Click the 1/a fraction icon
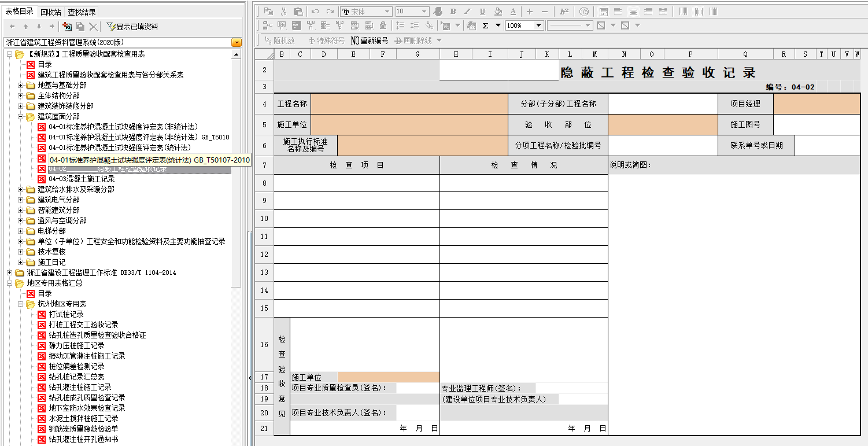Screen dimensions: 868x446 point(584,12)
